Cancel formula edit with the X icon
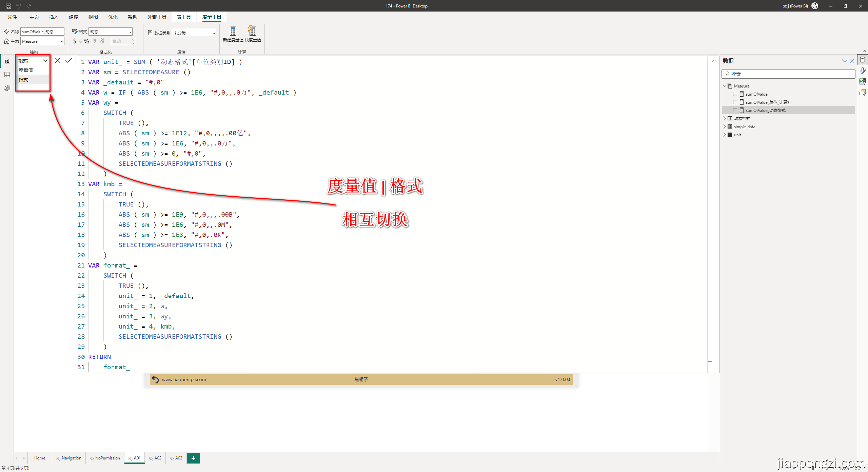The image size is (868, 472). (58, 61)
